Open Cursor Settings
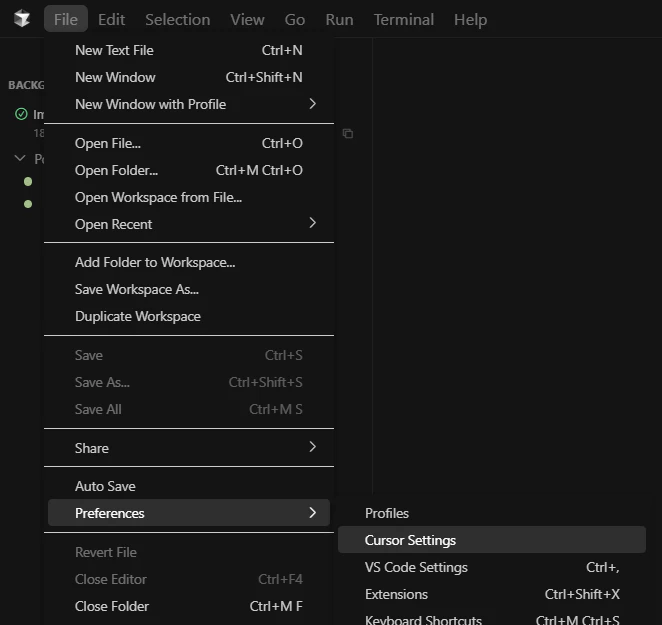Image resolution: width=662 pixels, height=625 pixels. [492, 540]
